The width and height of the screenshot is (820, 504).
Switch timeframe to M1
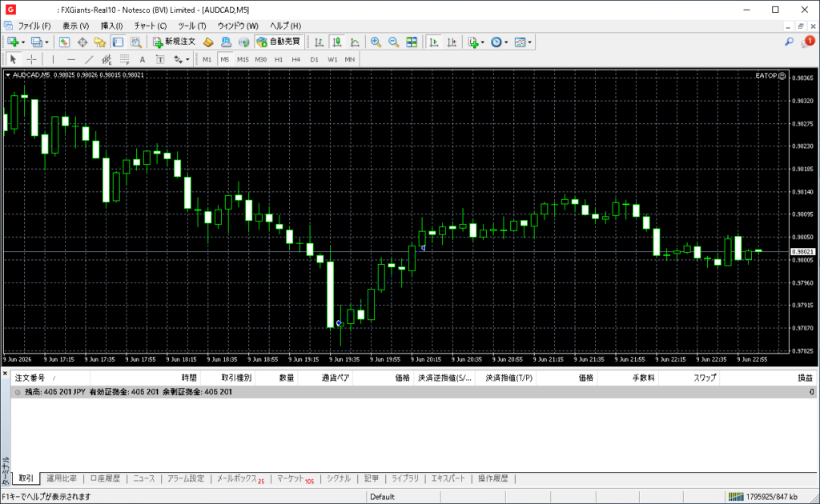[207, 59]
